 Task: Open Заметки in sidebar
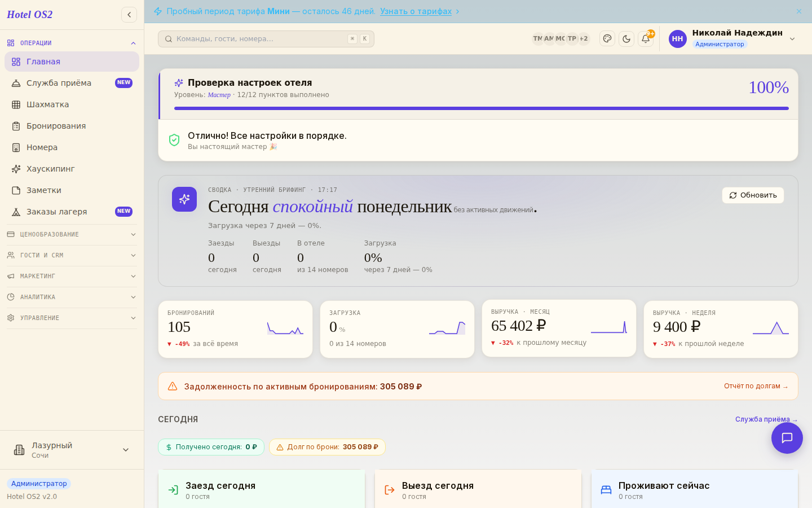[x=72, y=190]
